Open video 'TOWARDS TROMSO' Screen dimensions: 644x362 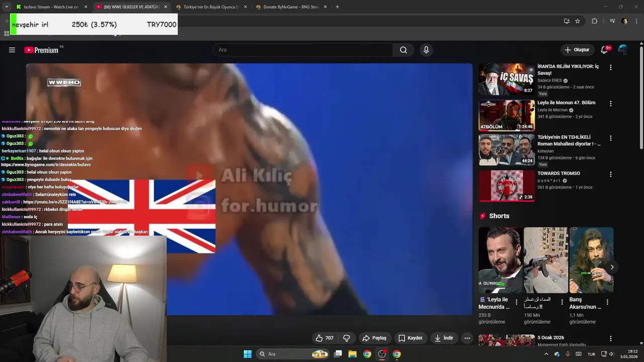(x=558, y=173)
